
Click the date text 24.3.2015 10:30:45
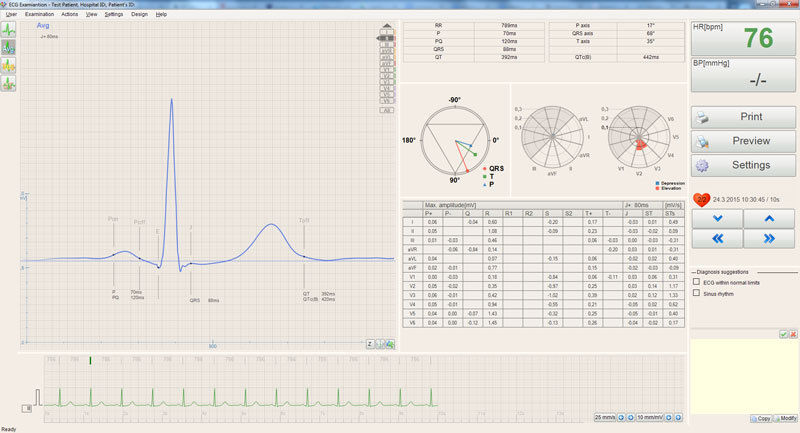point(740,199)
